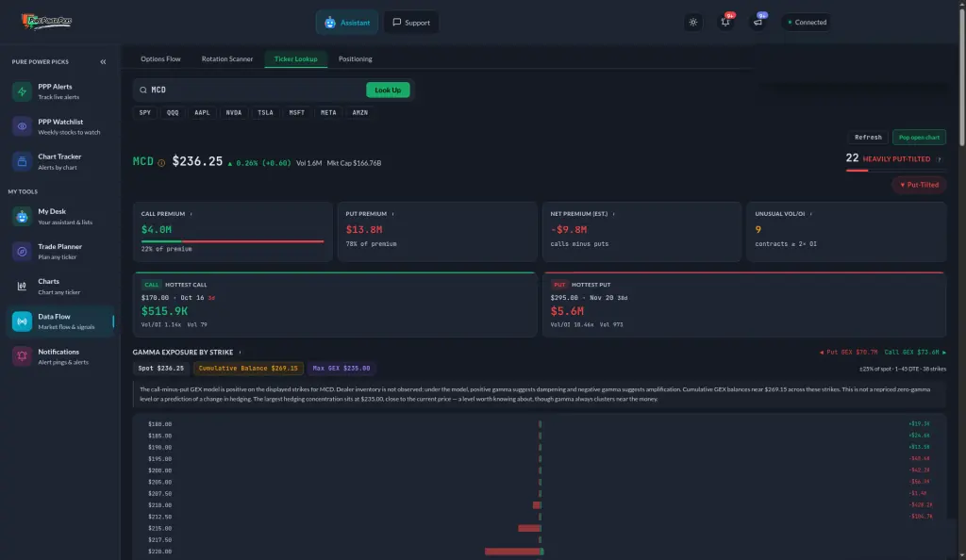Screen dimensions: 966x560
Task: Open the notifications bell icon
Action: (x=725, y=22)
